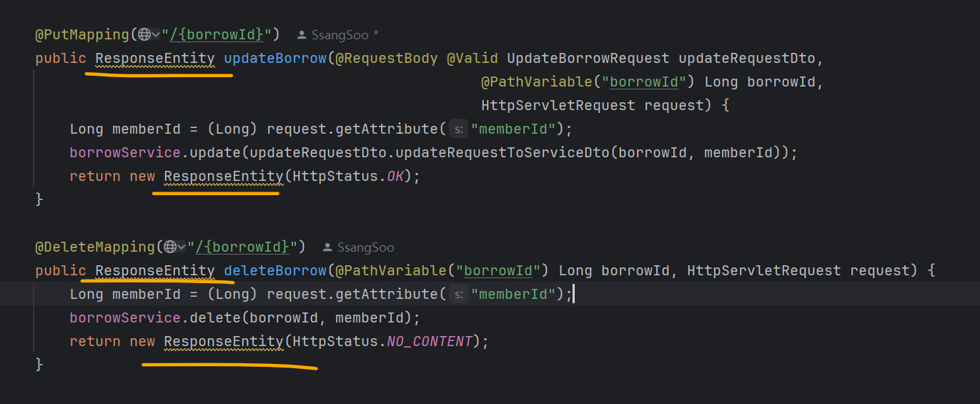Image resolution: width=980 pixels, height=404 pixels.
Task: Click HttpServletRequest in the deleteBorrow signature
Action: click(x=764, y=271)
